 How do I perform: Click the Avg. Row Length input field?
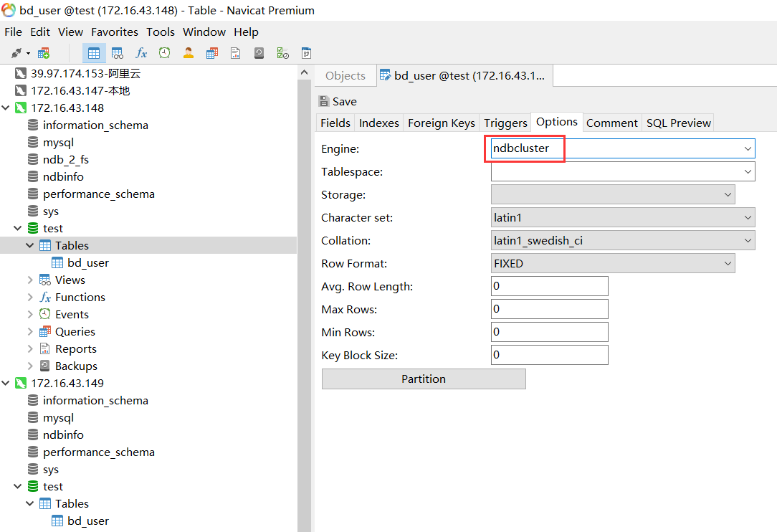[550, 286]
